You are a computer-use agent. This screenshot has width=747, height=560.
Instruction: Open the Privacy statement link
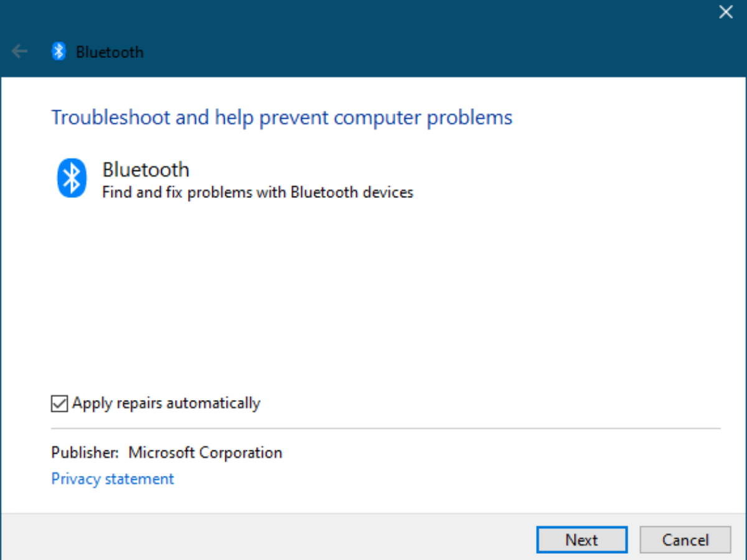click(113, 479)
